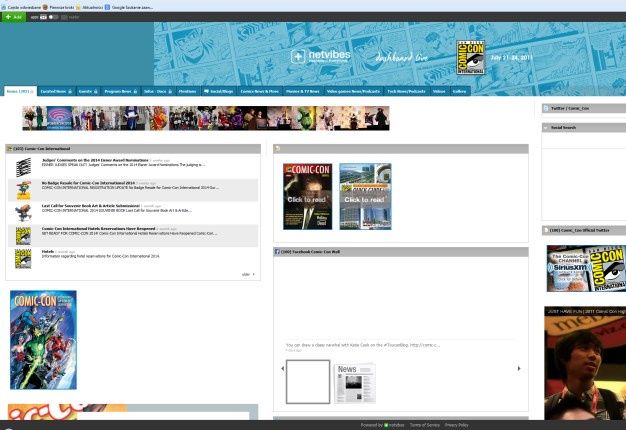Click the magazine widget header icon

pos(278,149)
